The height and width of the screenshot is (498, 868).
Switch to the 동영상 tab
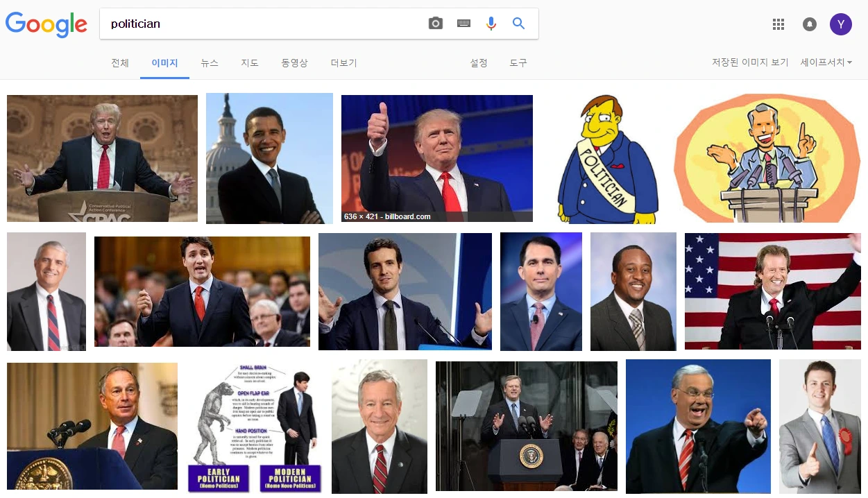pyautogui.click(x=294, y=63)
